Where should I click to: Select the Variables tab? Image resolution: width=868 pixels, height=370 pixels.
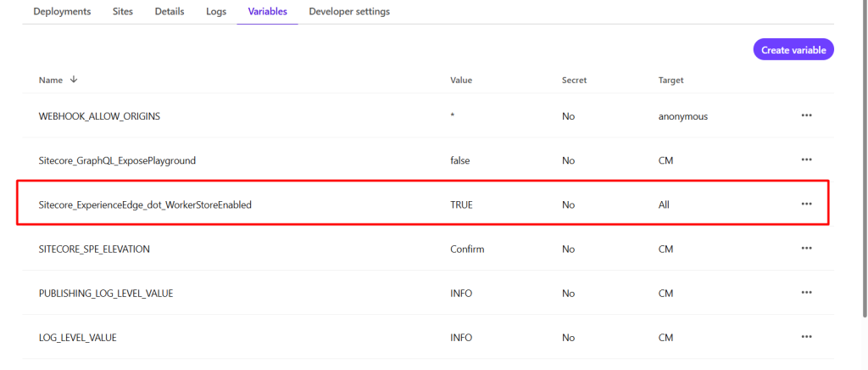pyautogui.click(x=267, y=12)
